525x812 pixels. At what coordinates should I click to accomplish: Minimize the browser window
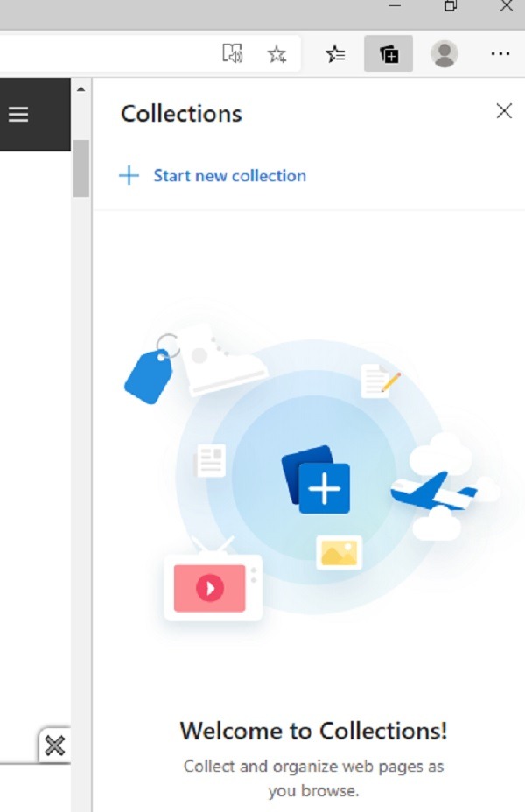[x=395, y=6]
